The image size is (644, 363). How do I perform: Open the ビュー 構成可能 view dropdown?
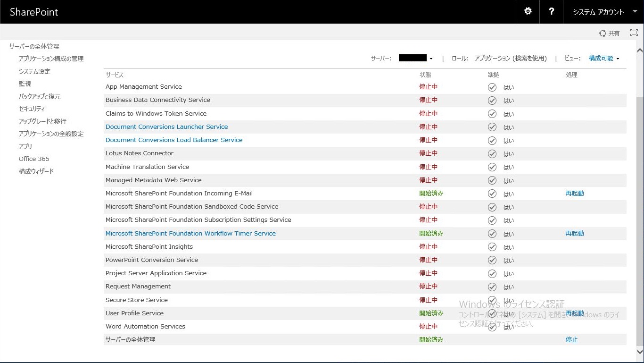[x=604, y=58]
